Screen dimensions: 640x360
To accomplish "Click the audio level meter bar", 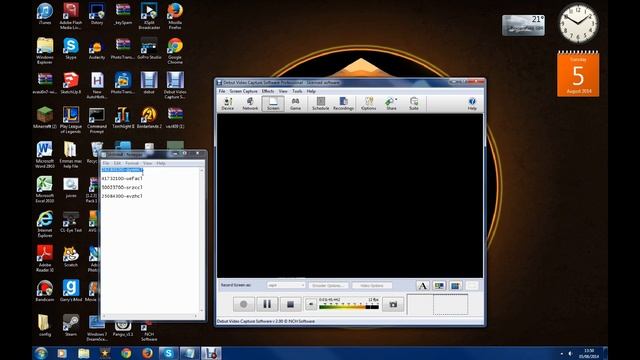I will pos(349,306).
